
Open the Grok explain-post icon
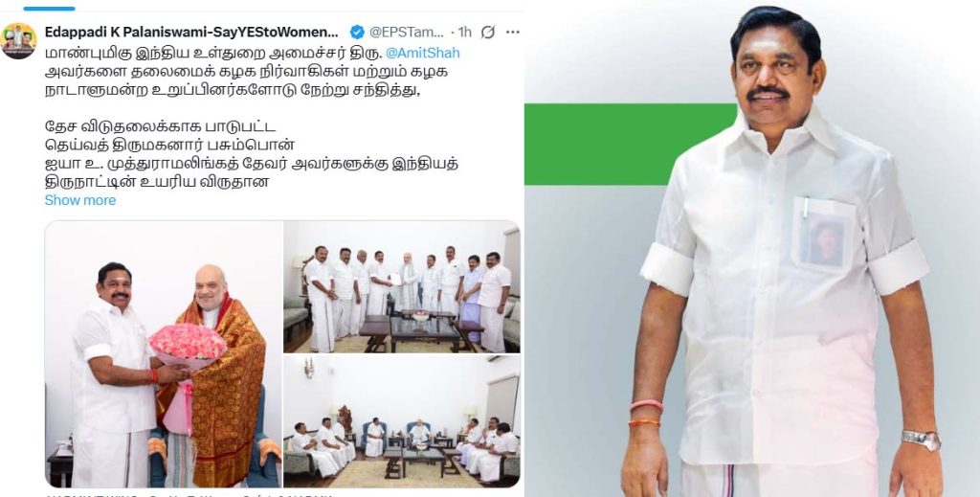tap(488, 32)
